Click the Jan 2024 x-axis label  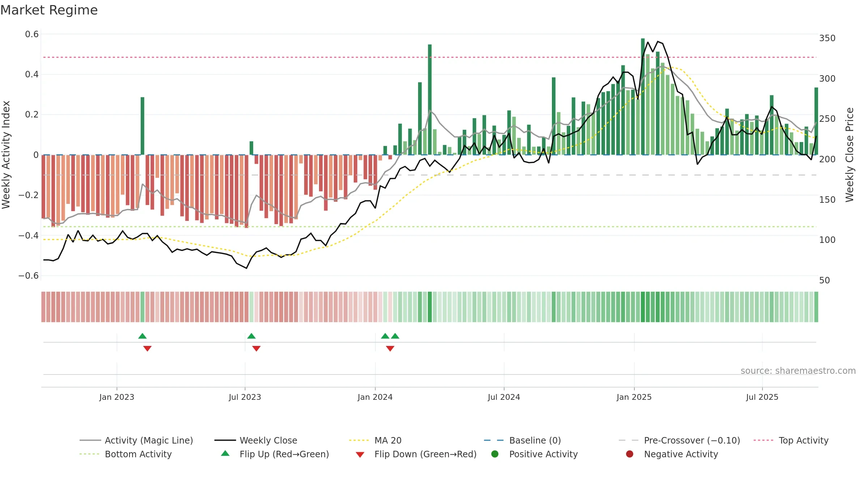click(375, 397)
